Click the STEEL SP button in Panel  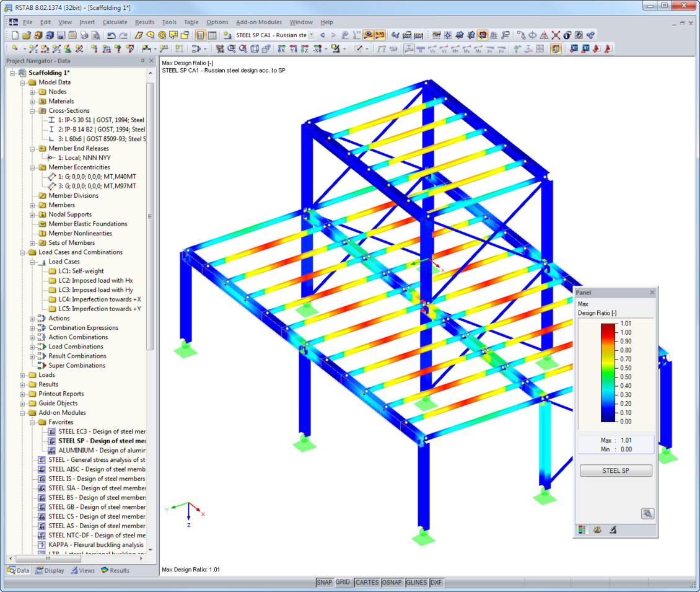pyautogui.click(x=616, y=471)
